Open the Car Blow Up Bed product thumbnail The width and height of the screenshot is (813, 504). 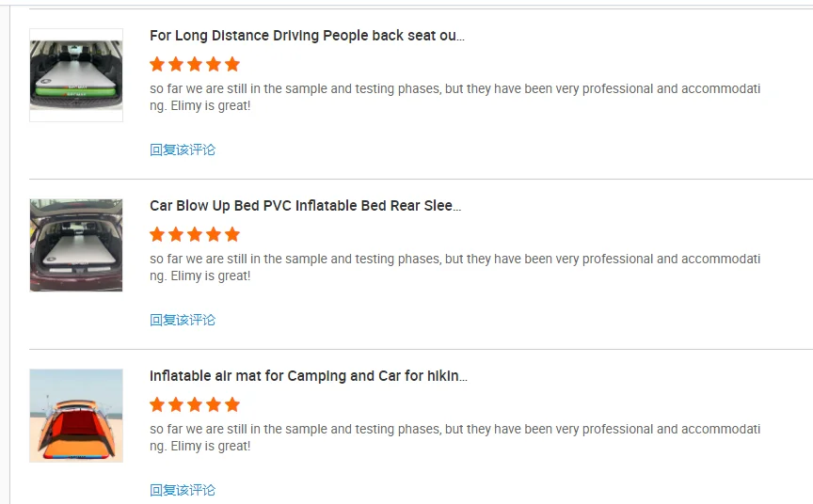[x=76, y=245]
